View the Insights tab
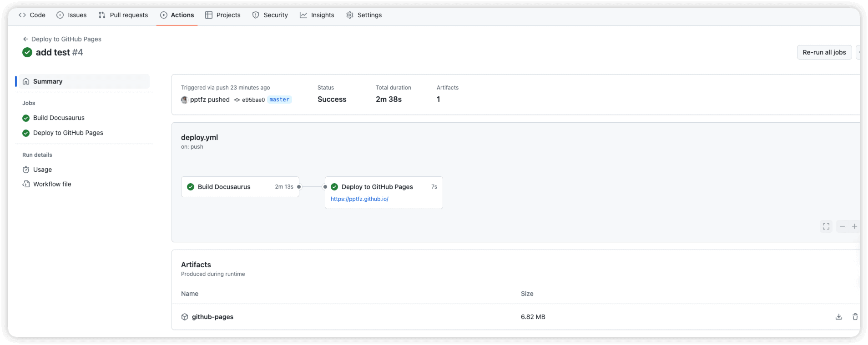 (x=317, y=15)
